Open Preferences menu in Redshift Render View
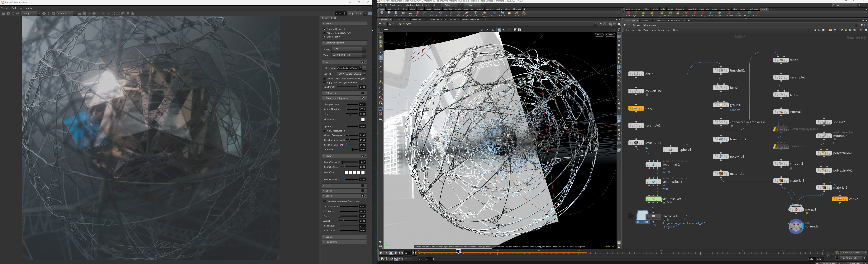This screenshot has width=868, height=264. click(17, 8)
